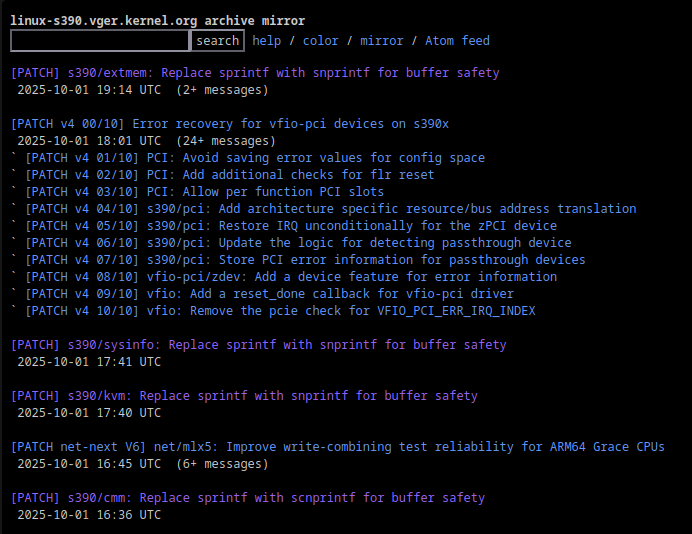Open patch 07/10 Store PCI error information

tap(306, 260)
